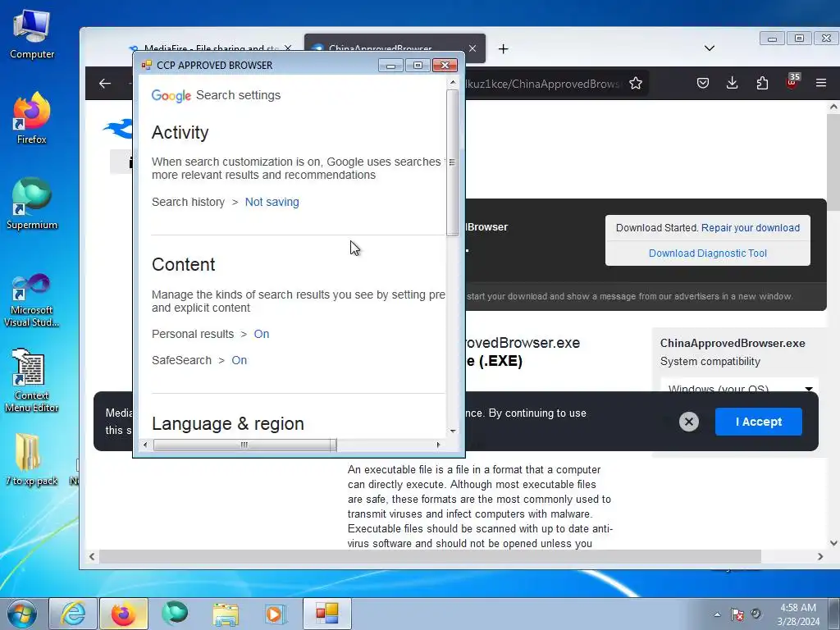Open the Supermium desktop shortcut
Image resolution: width=840 pixels, height=630 pixels.
click(32, 204)
